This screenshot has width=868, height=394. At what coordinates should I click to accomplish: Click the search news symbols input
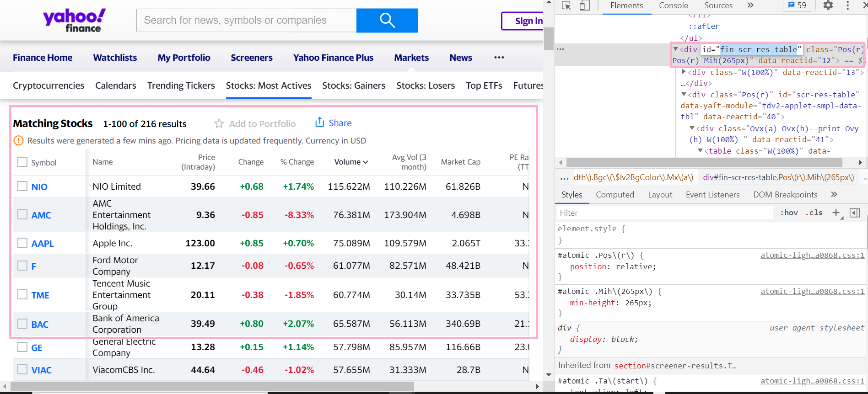[246, 21]
